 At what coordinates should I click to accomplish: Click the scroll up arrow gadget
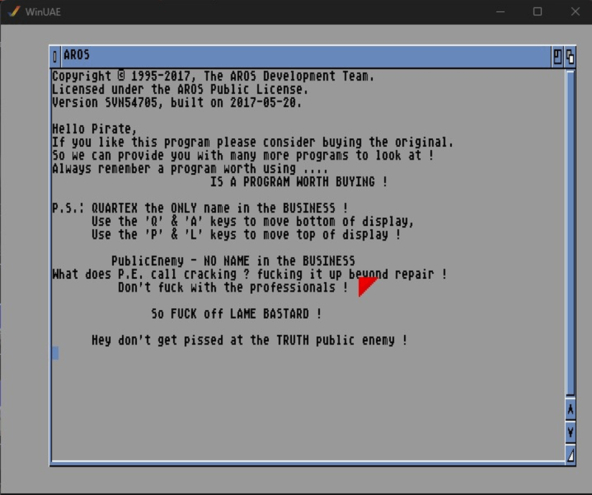570,409
